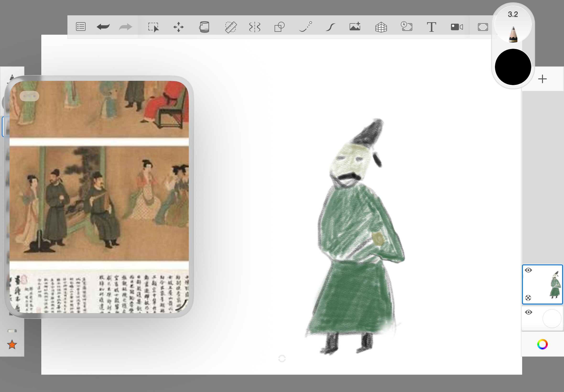Screen dimensions: 564x392
Task: Expand the reference image options pill
Action: (x=29, y=96)
